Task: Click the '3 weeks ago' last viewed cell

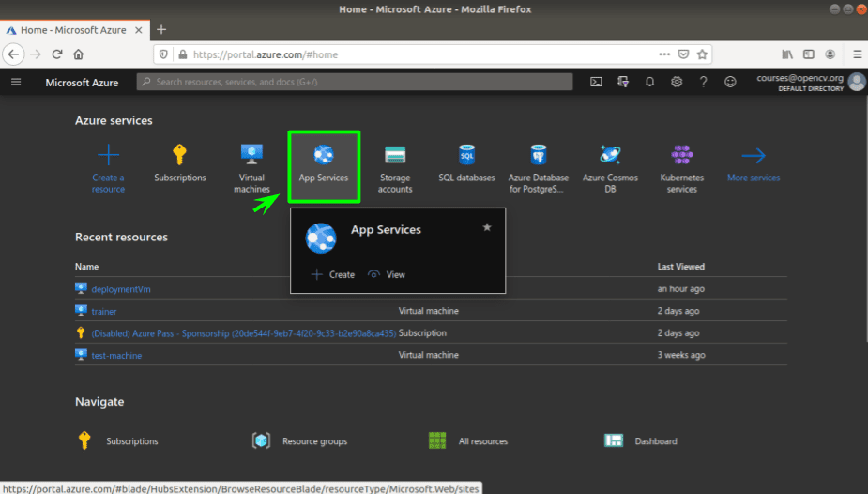Action: [x=681, y=355]
